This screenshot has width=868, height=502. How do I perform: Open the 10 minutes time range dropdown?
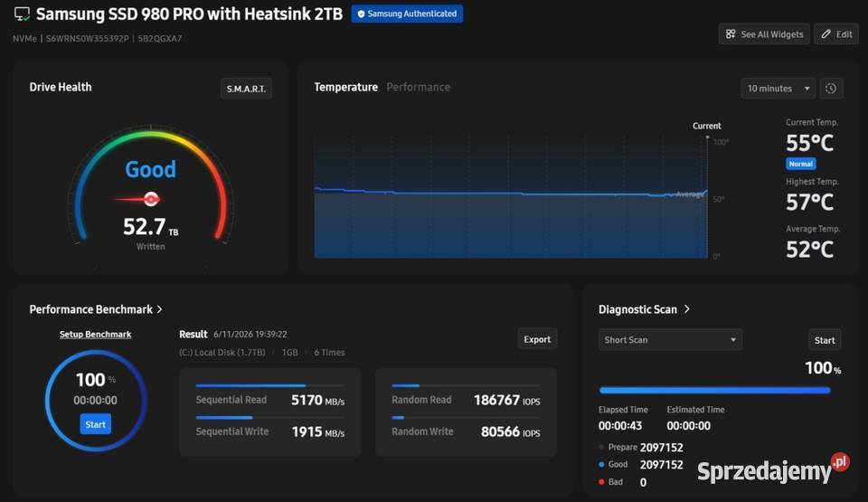point(778,88)
